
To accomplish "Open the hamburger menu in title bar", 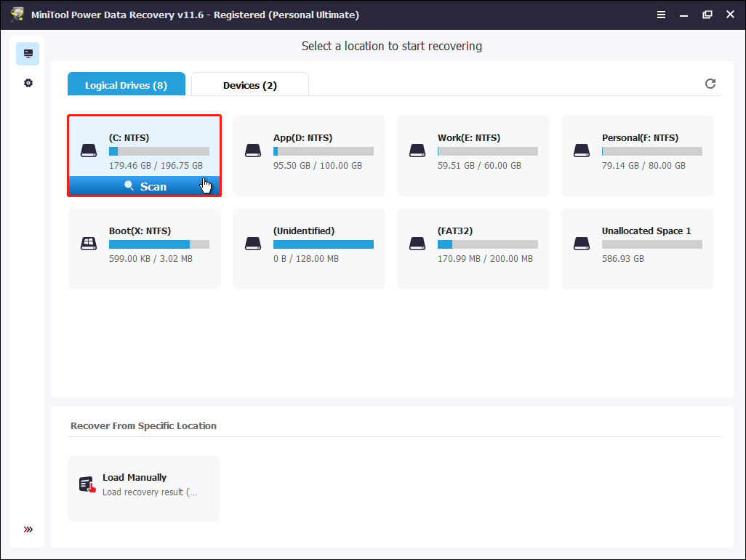I will 661,15.
